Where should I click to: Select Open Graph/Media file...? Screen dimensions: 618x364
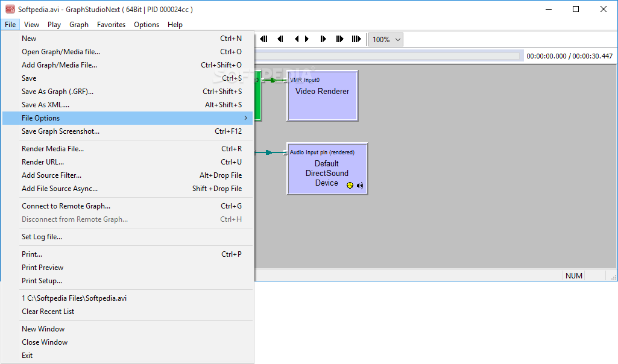click(x=128, y=52)
